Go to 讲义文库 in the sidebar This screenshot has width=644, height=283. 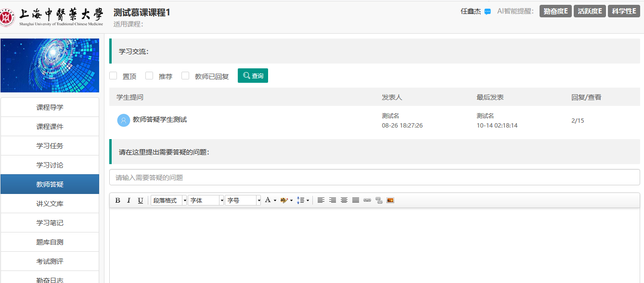click(x=50, y=204)
